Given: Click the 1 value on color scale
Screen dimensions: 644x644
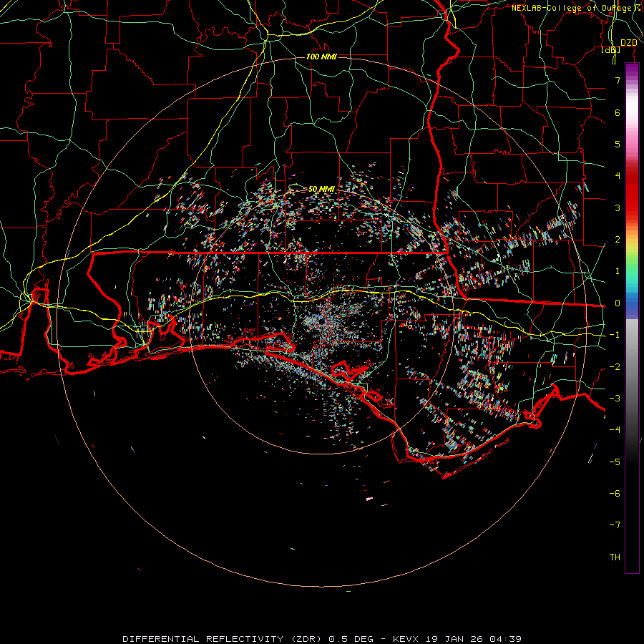Looking at the screenshot, I should pyautogui.click(x=618, y=271).
